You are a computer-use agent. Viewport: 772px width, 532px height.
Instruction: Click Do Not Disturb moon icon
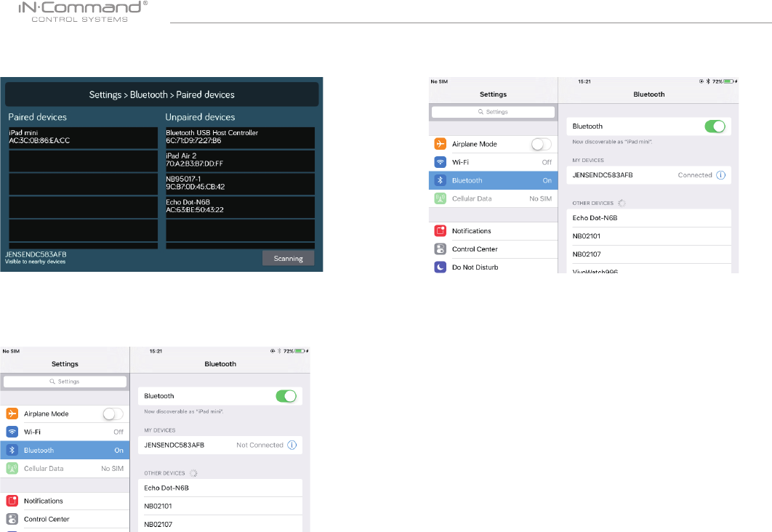[x=441, y=267]
